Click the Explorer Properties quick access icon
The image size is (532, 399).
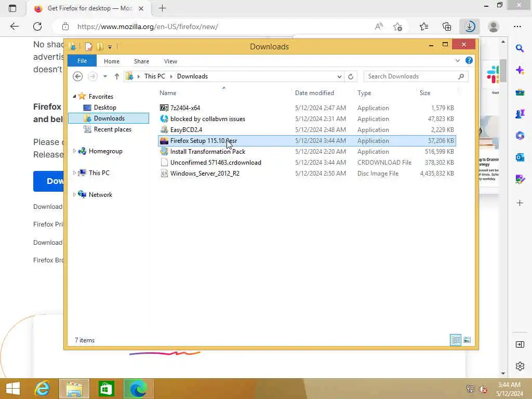point(88,47)
